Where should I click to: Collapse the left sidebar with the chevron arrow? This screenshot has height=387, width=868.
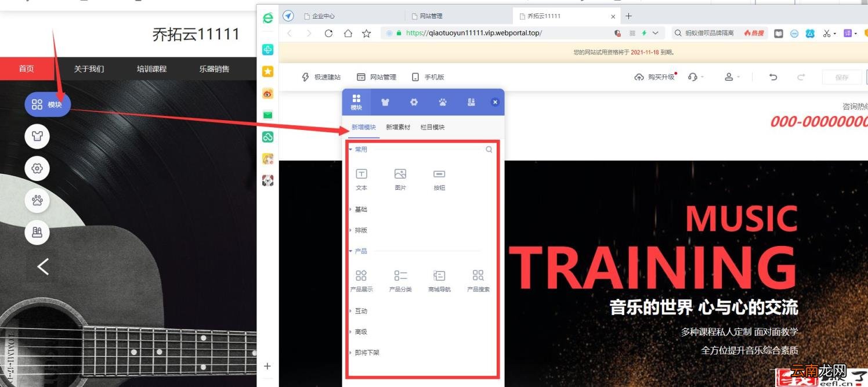tap(43, 266)
